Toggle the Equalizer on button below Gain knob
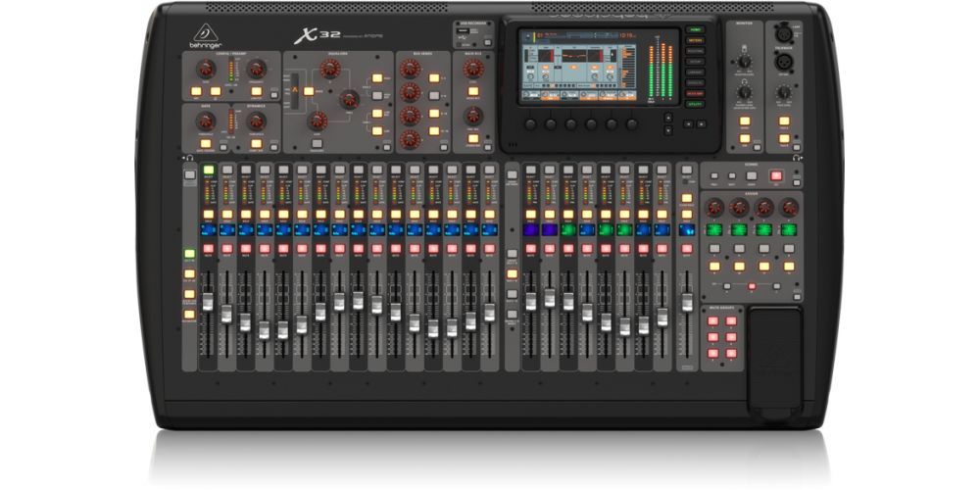This screenshot has height=490, width=980. [317, 144]
